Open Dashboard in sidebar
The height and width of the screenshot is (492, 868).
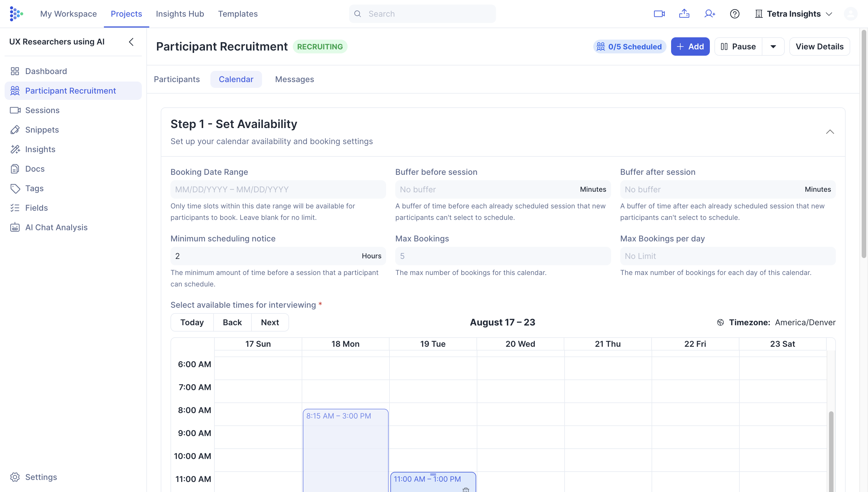[73, 71]
